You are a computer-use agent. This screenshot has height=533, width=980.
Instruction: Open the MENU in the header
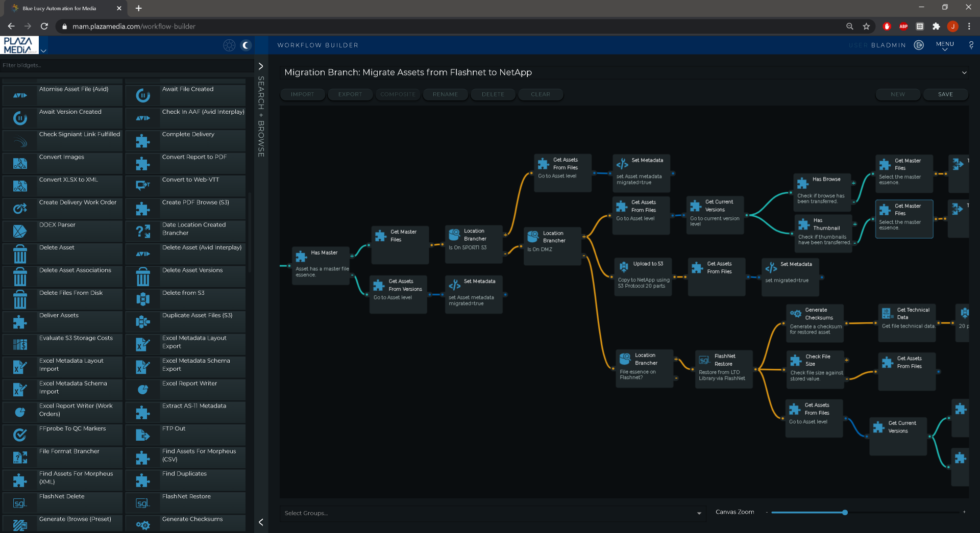[945, 45]
